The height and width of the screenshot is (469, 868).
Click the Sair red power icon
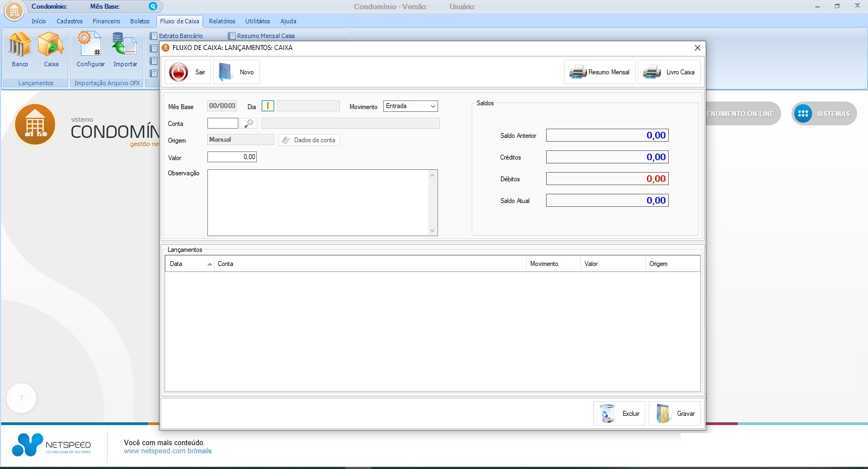(x=179, y=72)
